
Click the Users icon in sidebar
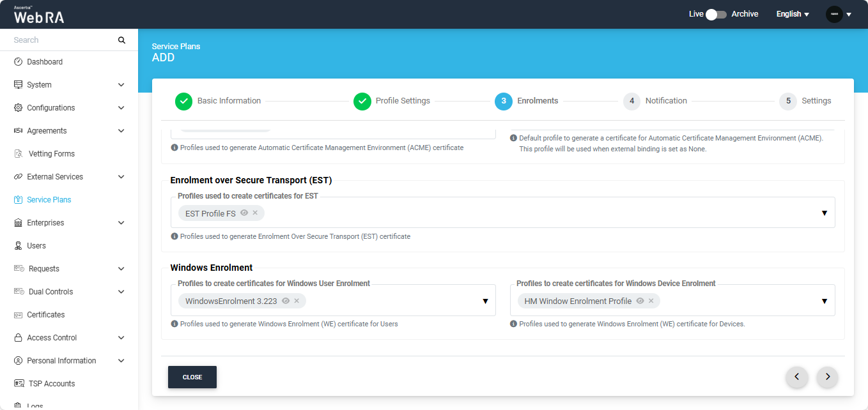18,246
